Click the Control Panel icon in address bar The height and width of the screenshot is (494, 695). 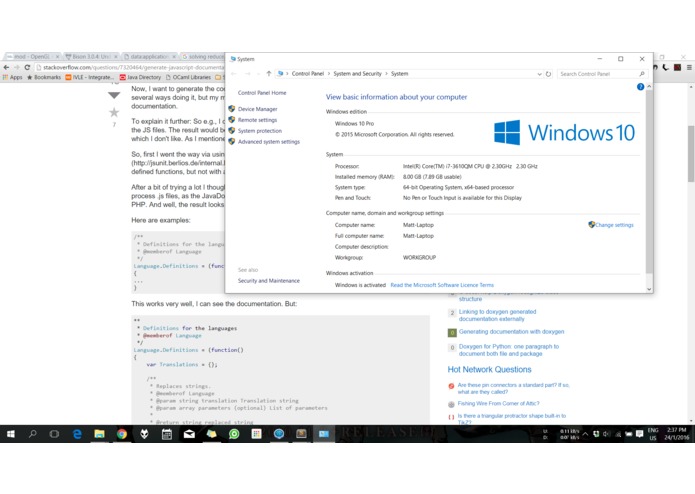tap(280, 74)
